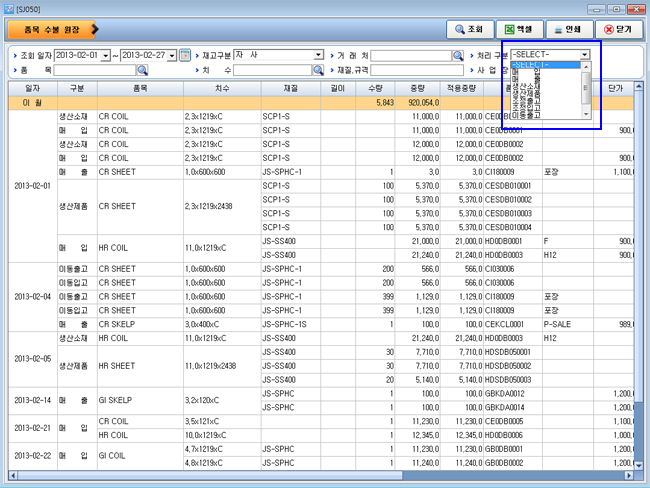Click the grid's vertical scrollbar down arrow
The width and height of the screenshot is (650, 488).
(639, 466)
